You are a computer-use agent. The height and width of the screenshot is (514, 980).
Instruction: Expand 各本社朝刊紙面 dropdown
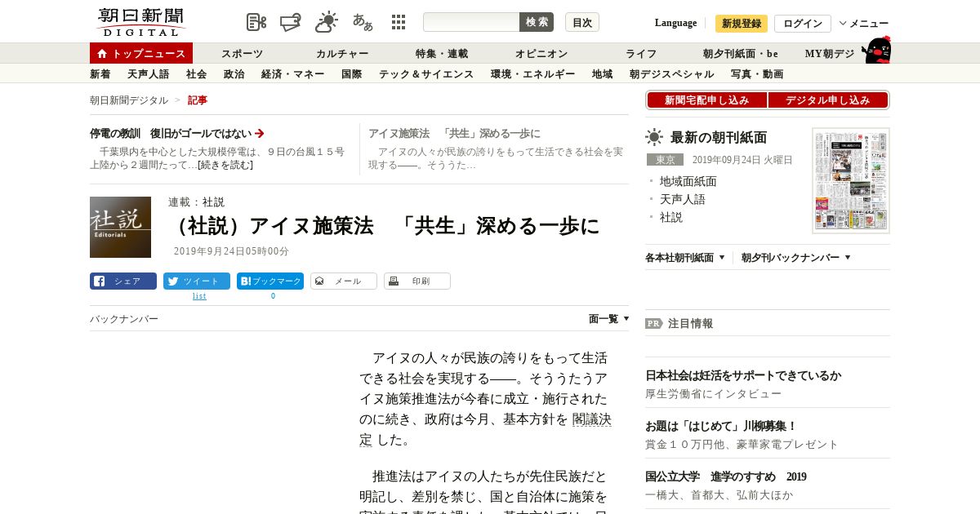tap(684, 258)
